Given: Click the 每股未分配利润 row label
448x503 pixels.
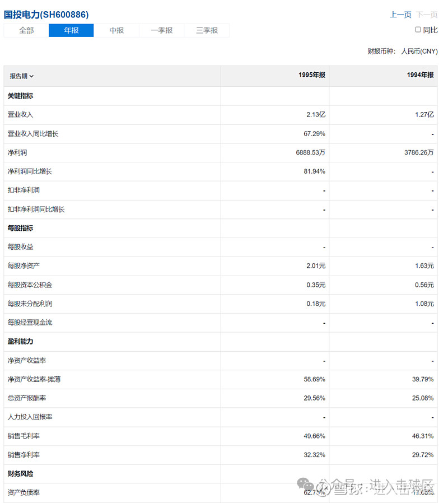Looking at the screenshot, I should click(x=30, y=304).
